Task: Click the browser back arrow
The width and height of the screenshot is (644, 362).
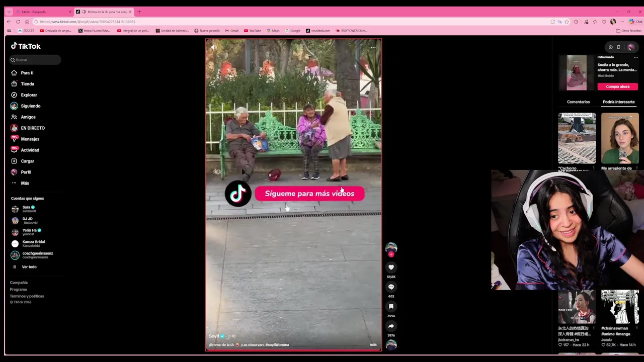Action: point(9,22)
